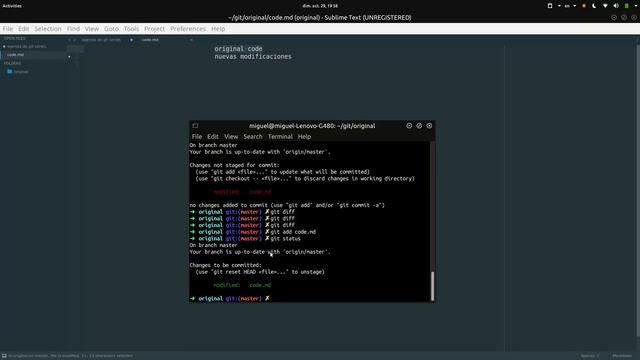Open the Selection menu
The width and height of the screenshot is (640, 360).
point(48,29)
